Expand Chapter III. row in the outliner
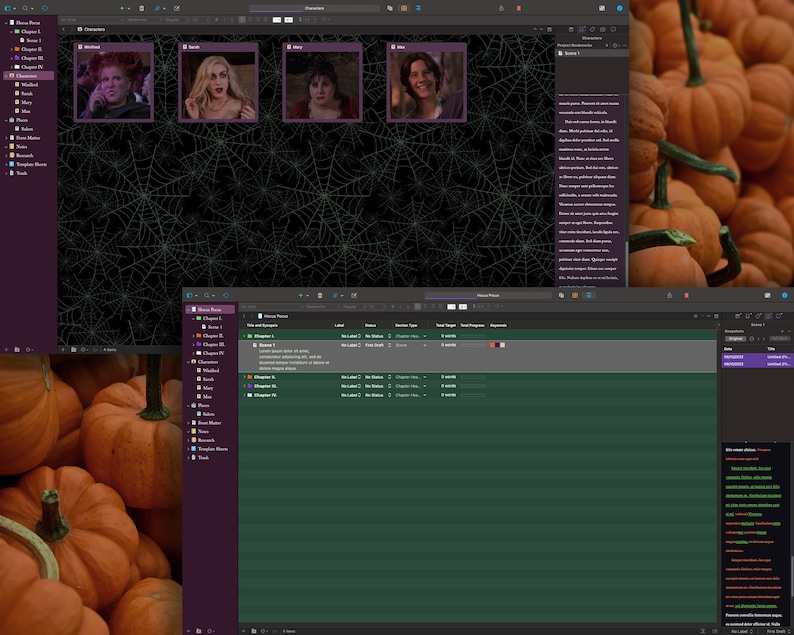 pos(244,386)
